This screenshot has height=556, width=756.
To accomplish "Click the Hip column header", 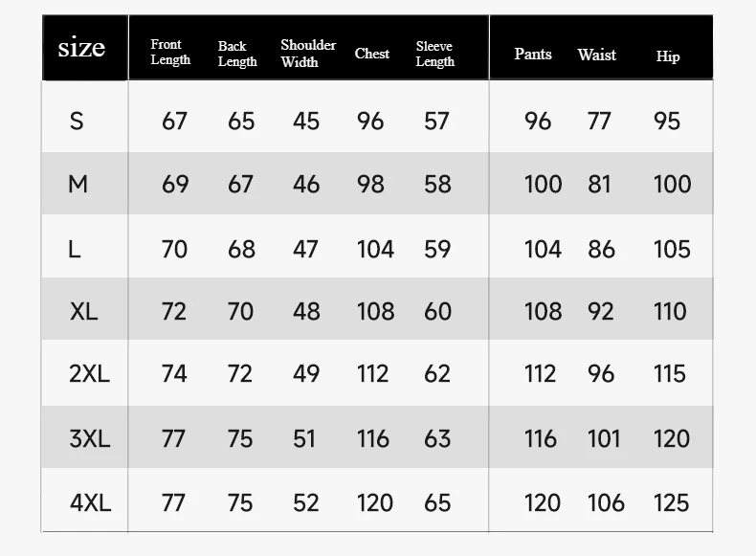I will point(668,56).
